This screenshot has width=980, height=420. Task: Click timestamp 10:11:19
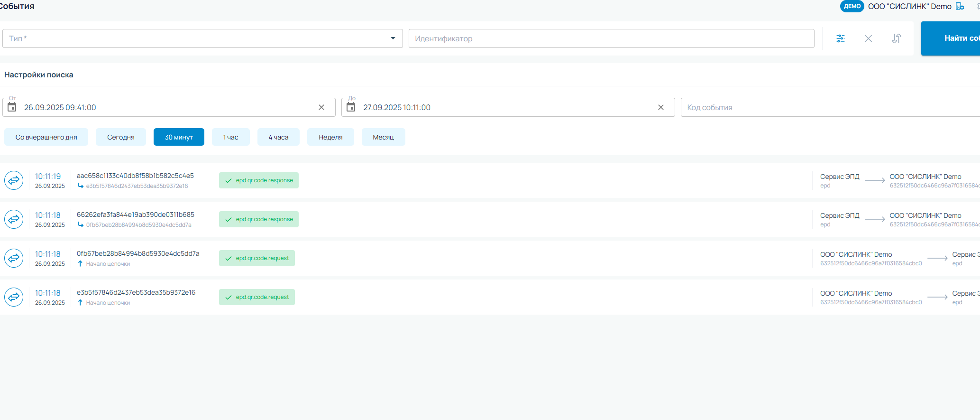48,176
